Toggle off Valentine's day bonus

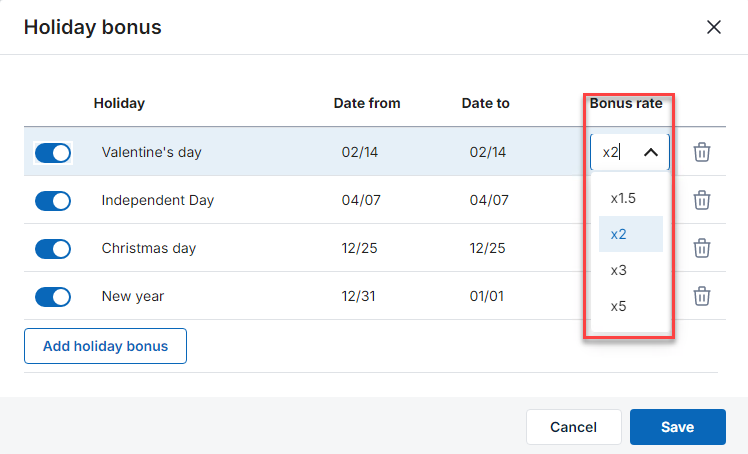(x=53, y=153)
